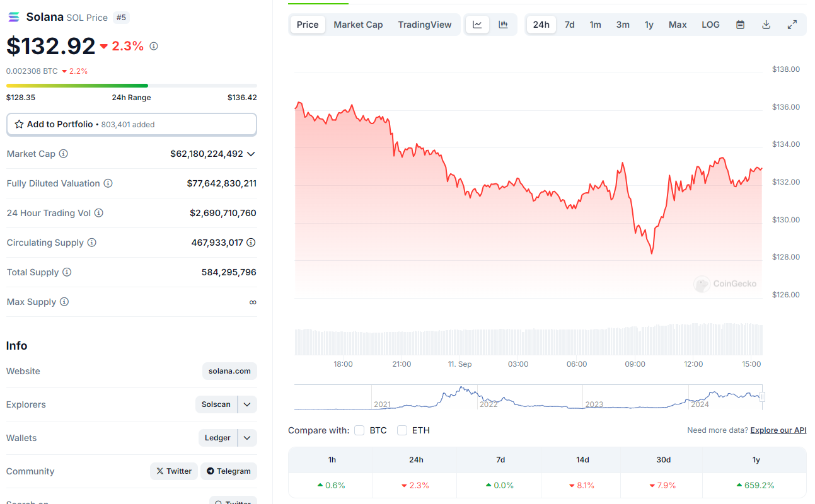Toggle LOG scale on the chart
Image resolution: width=815 pixels, height=504 pixels.
pos(710,25)
